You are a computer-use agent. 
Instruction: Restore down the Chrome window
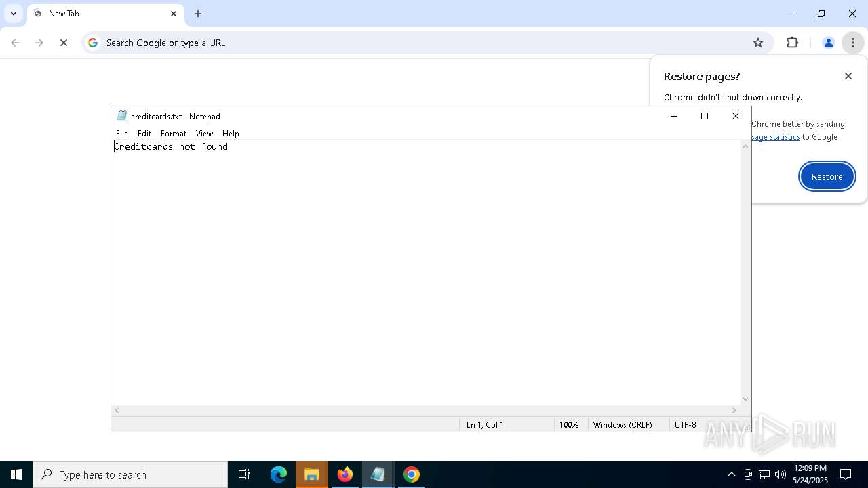click(x=821, y=14)
